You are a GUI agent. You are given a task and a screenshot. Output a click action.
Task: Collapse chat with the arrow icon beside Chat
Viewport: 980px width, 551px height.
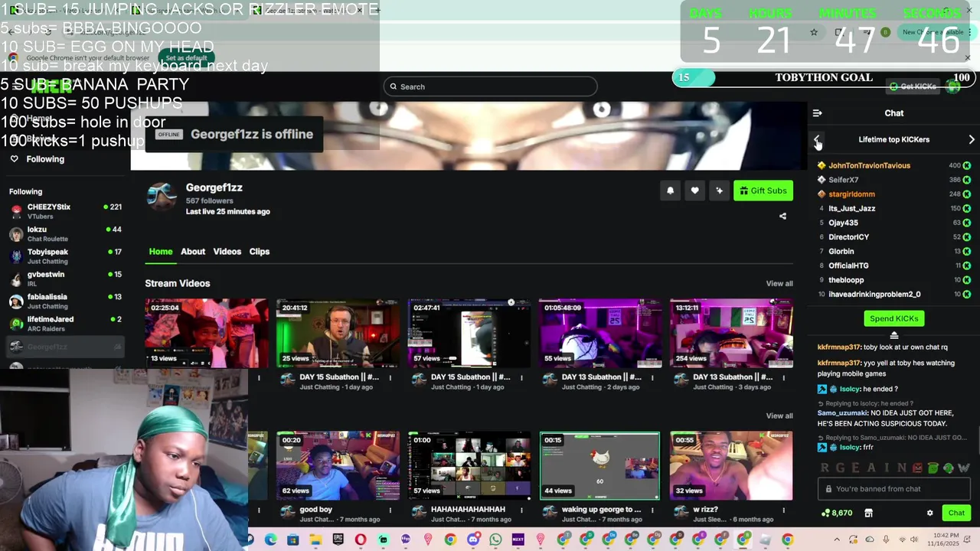coord(817,113)
